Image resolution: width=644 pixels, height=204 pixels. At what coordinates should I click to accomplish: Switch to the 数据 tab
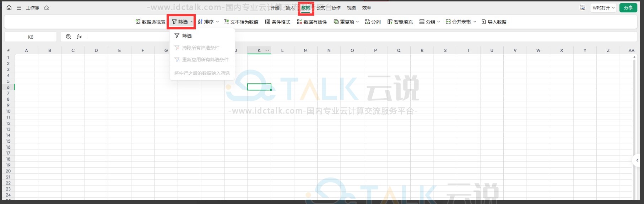coord(305,7)
